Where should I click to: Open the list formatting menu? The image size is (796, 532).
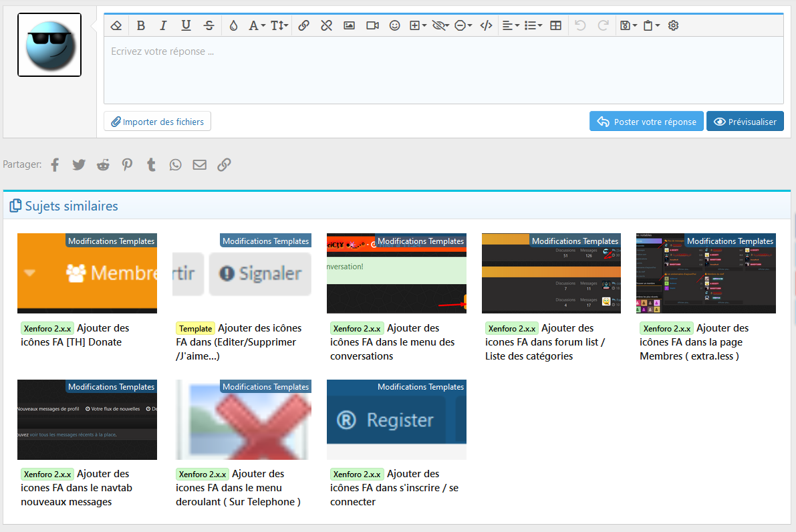point(533,25)
